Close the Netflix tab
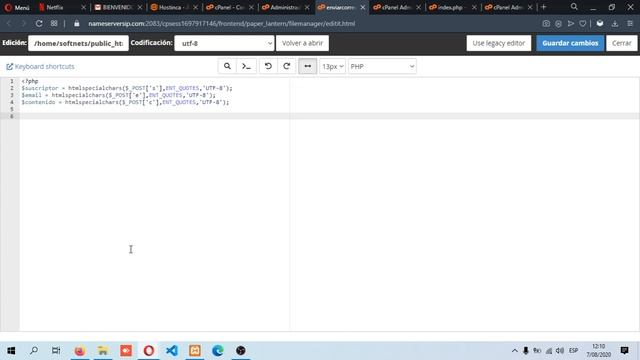The width and height of the screenshot is (640, 360). pos(83,7)
